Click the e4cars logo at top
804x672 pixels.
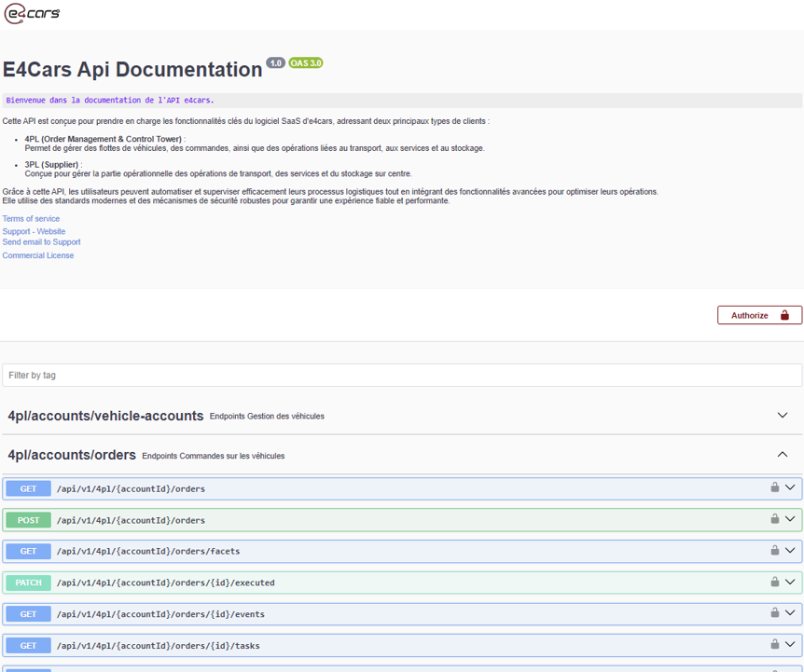(x=33, y=14)
